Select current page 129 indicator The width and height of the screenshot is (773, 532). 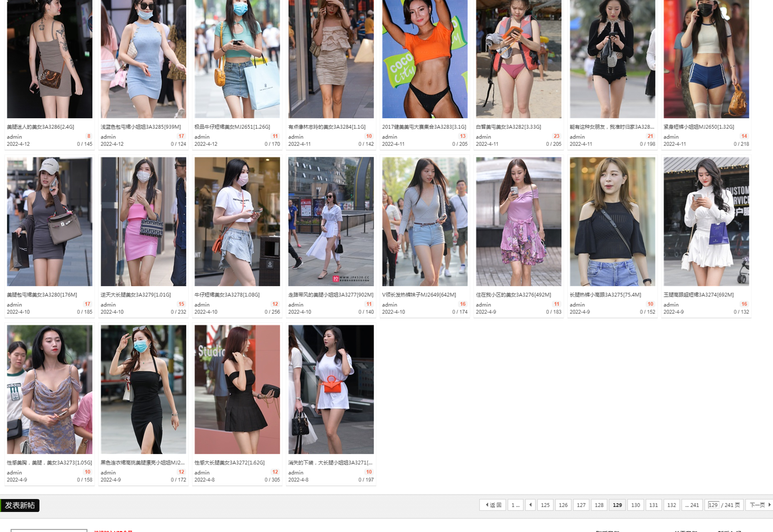[x=617, y=505]
